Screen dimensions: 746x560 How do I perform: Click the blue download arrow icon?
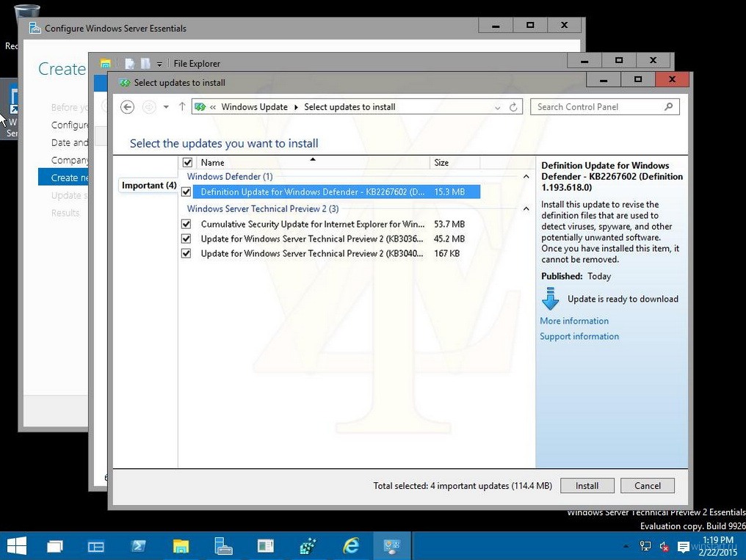pyautogui.click(x=551, y=298)
